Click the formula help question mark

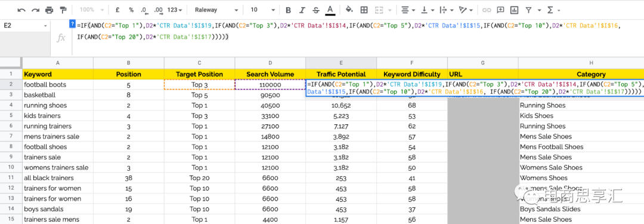click(x=73, y=23)
